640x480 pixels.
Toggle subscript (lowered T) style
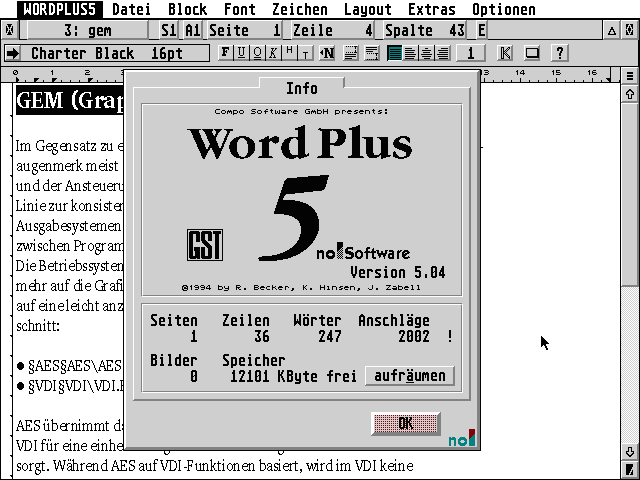click(305, 53)
